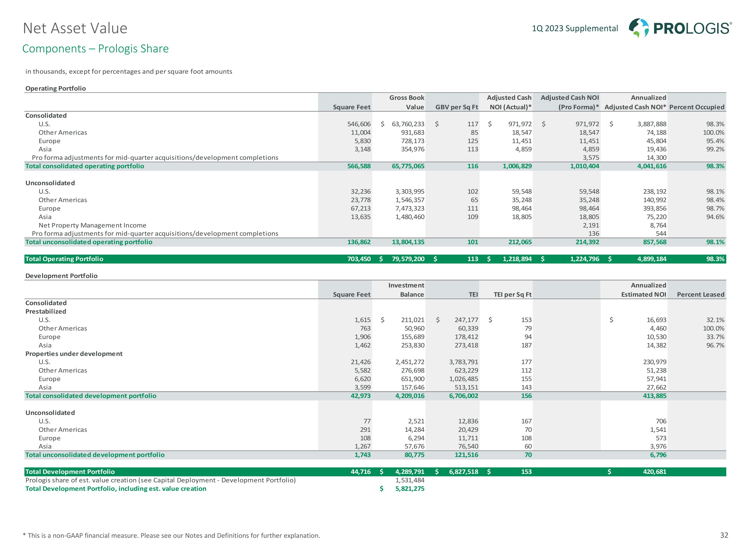Click the non-GAAP footnote text
Image resolution: width=747 pixels, height=560 pixels.
tap(171, 535)
